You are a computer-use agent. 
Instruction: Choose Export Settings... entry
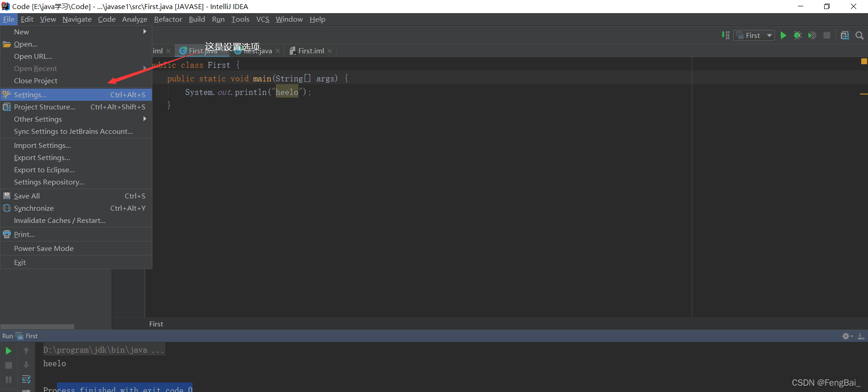(76, 157)
